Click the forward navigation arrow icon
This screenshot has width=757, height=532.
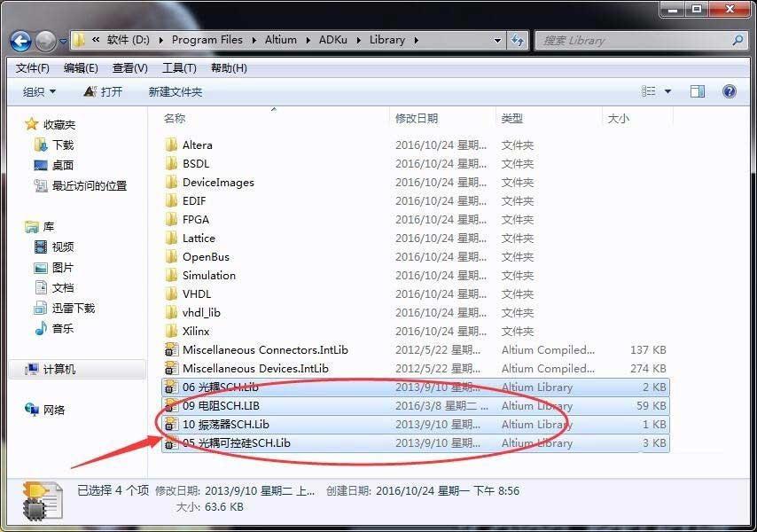coord(43,40)
